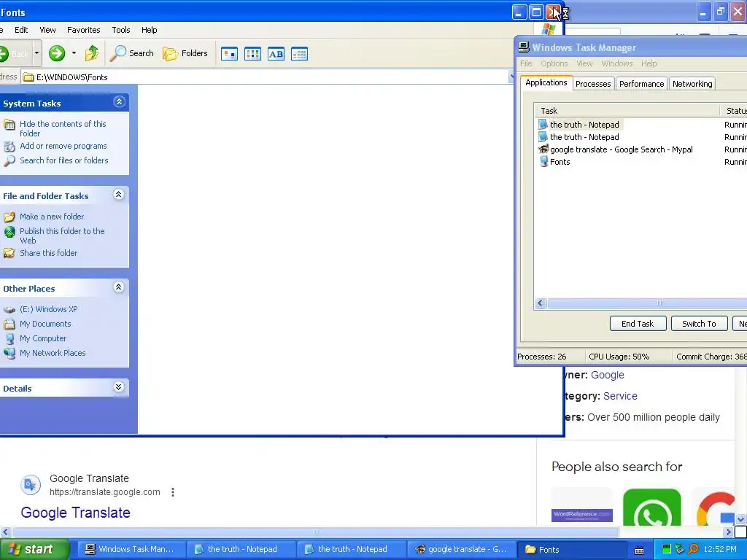Viewport: 747px width, 560px height.
Task: Switch to Large Icons view in Fonts toolbar
Action: click(229, 54)
